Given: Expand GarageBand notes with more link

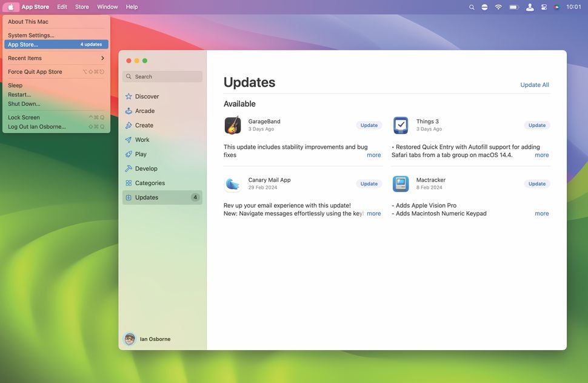Looking at the screenshot, I should (374, 155).
